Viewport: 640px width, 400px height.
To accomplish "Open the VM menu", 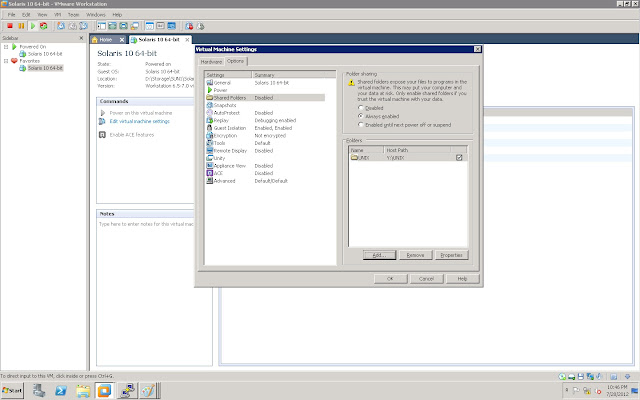I will tap(58, 15).
